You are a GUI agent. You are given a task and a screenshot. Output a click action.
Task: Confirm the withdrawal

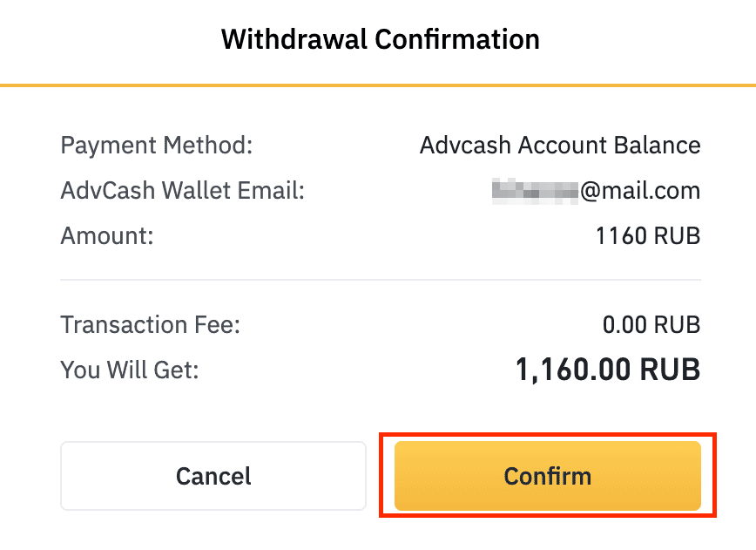(547, 476)
